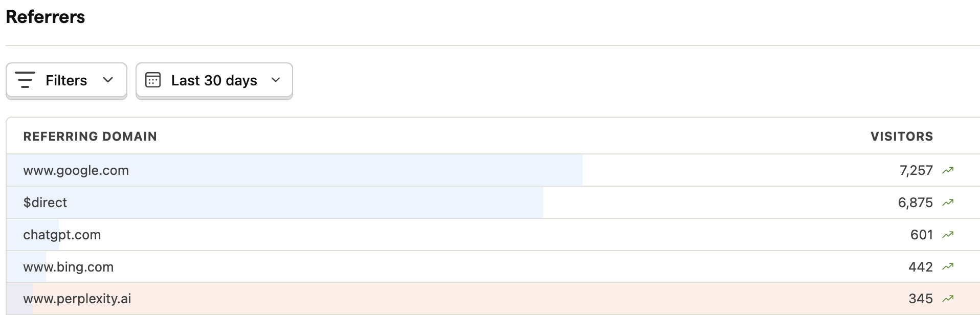Click the filter funnel icon in Filters button

(26, 80)
